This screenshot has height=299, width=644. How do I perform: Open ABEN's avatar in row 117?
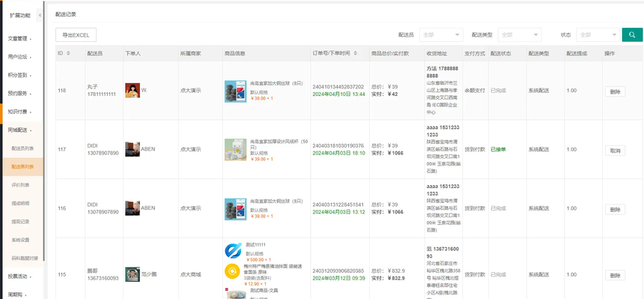tap(133, 149)
